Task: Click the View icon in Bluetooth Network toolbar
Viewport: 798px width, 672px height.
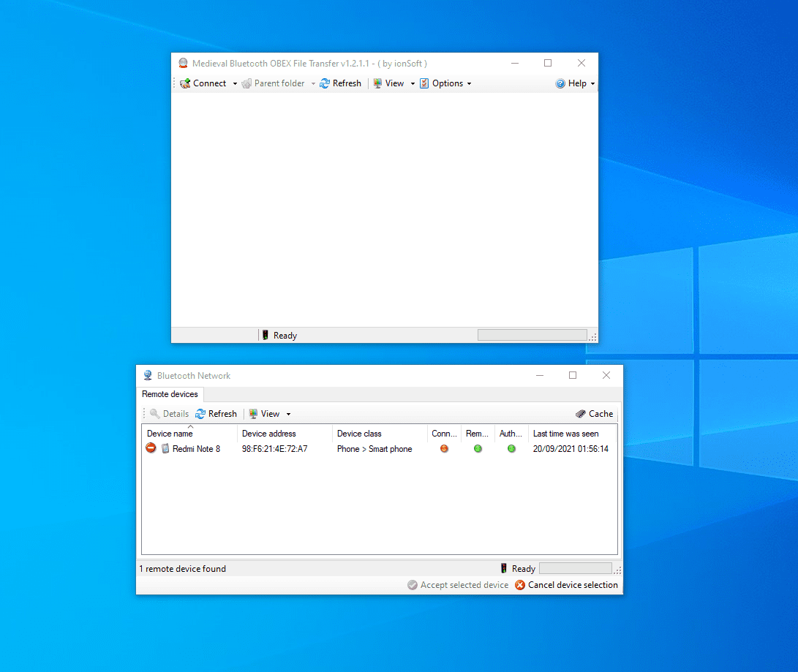Action: [253, 414]
